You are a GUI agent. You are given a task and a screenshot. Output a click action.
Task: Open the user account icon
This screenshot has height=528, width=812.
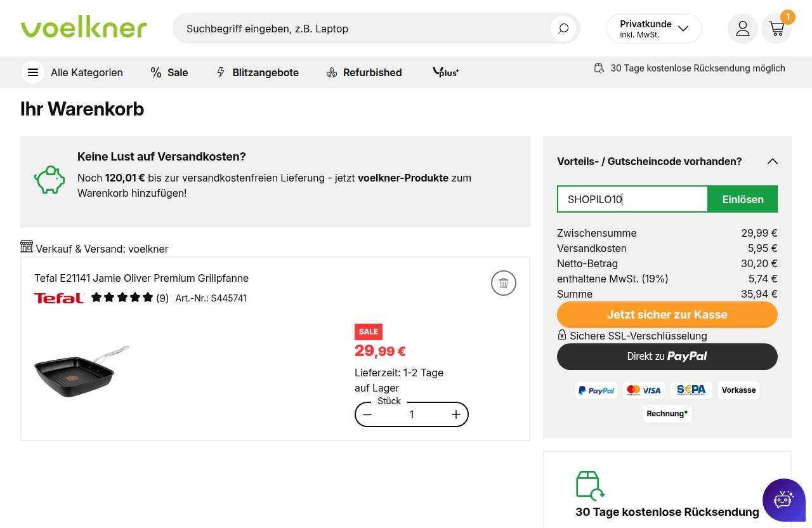pos(743,29)
